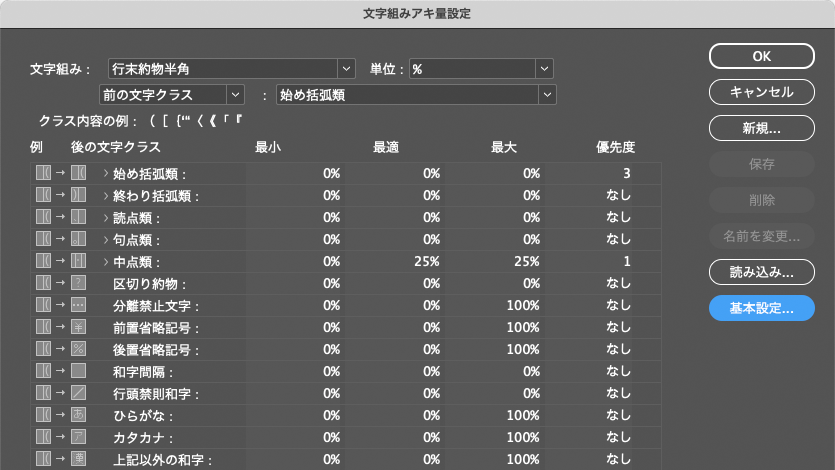Click the キャンセル button

[x=761, y=92]
